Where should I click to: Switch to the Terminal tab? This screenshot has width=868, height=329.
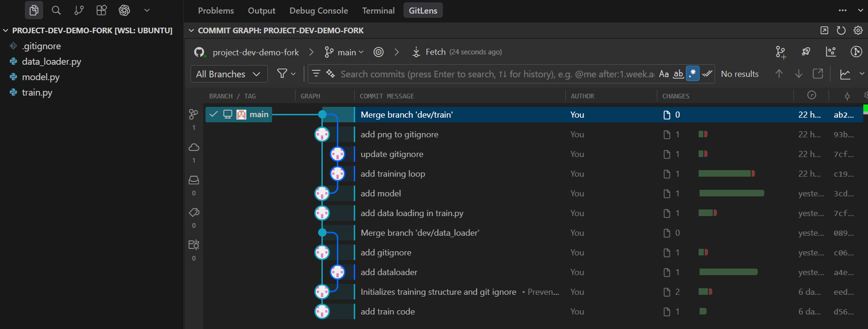pos(378,10)
